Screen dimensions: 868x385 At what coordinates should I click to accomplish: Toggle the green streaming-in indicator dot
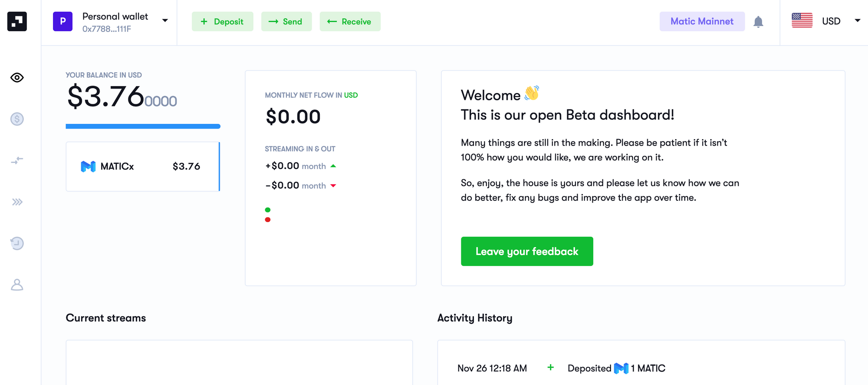click(268, 210)
